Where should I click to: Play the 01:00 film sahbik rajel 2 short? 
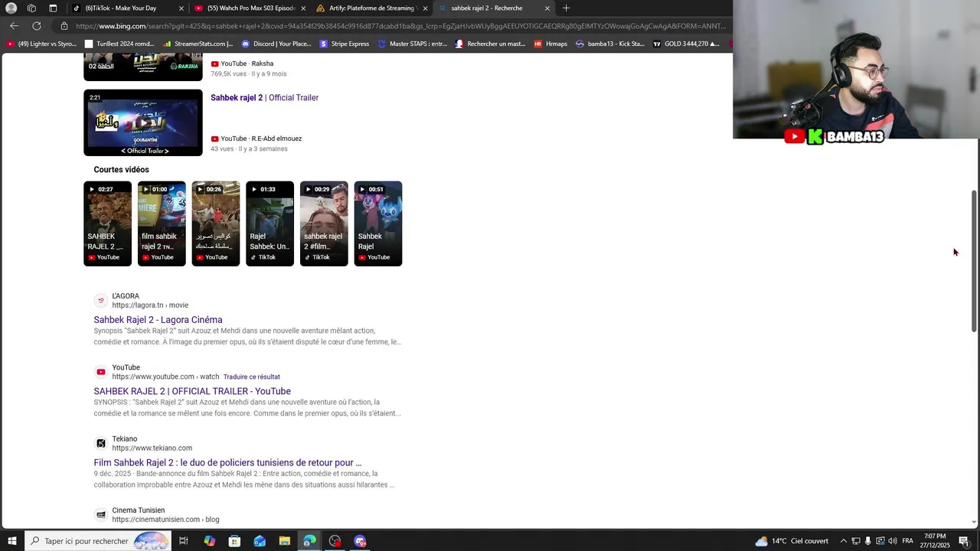click(162, 223)
